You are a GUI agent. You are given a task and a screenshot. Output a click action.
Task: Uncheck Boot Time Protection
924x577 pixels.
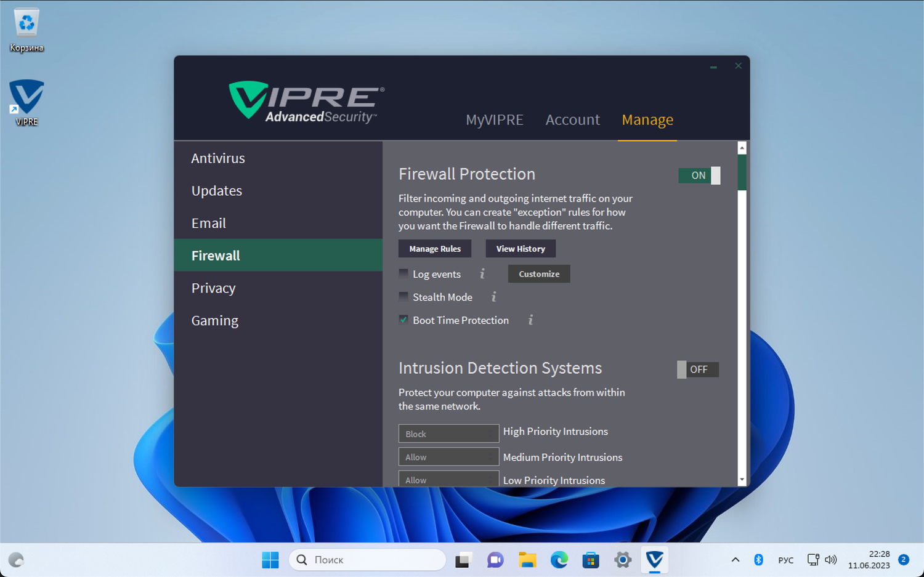(403, 320)
